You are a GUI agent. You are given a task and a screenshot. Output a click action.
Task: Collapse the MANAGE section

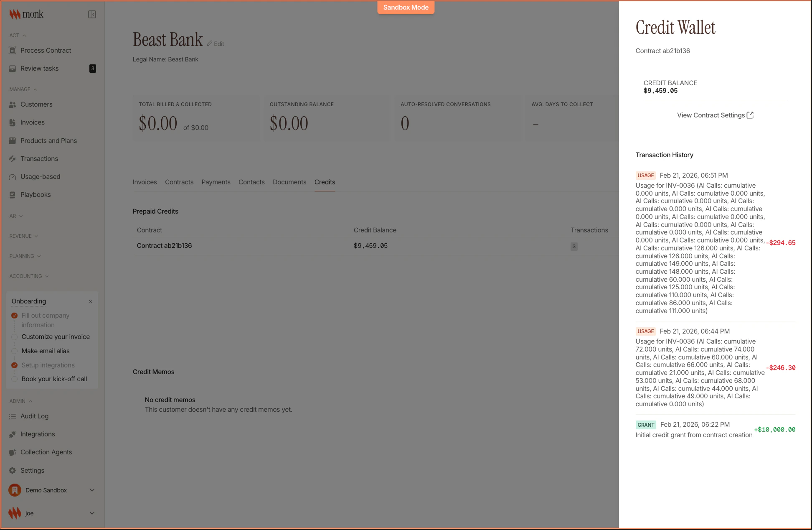pos(23,89)
